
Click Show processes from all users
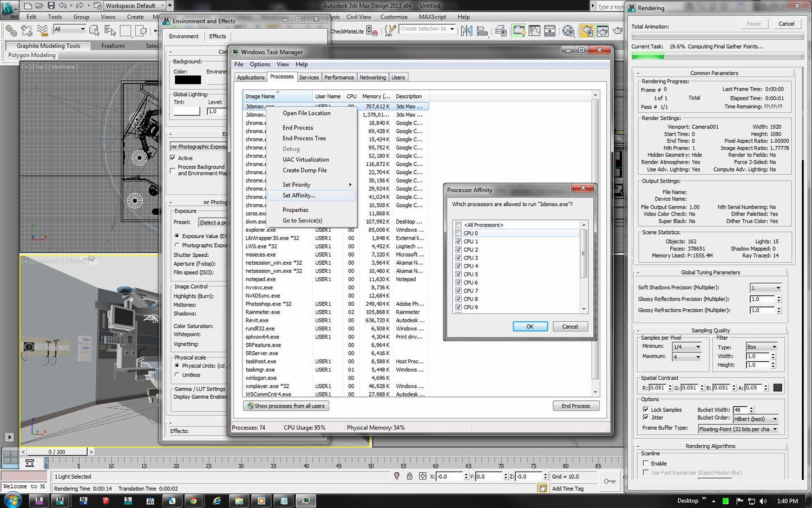tap(286, 406)
